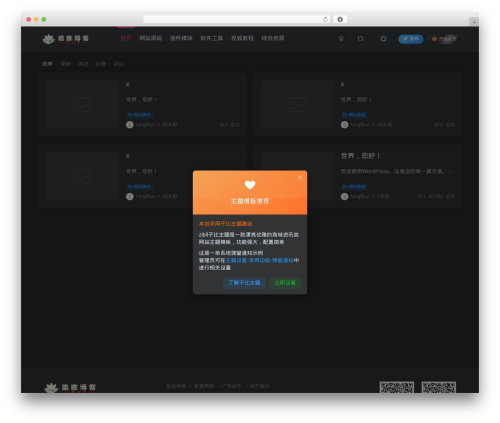
Task: Open the 综合资源 nav menu item
Action: pos(273,38)
